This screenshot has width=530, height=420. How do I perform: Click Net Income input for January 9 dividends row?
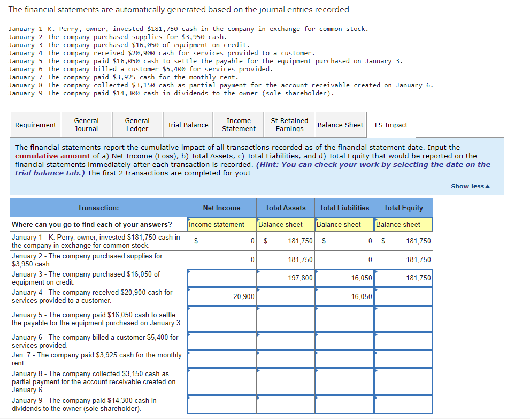(221, 404)
